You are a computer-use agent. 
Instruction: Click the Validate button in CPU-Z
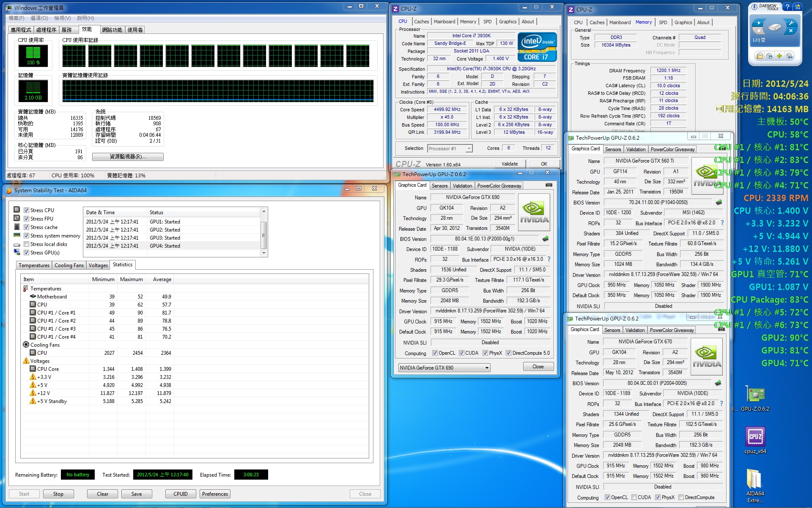(x=510, y=164)
